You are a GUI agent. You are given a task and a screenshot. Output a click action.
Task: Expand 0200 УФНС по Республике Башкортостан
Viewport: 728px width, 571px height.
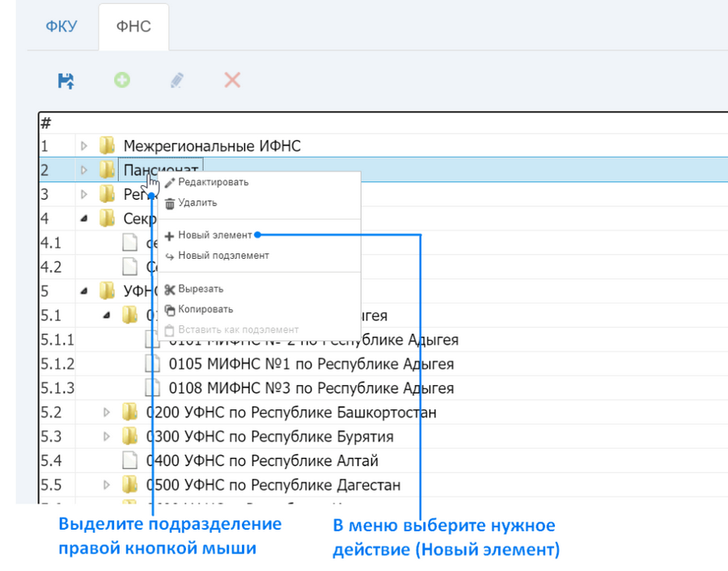click(x=106, y=412)
